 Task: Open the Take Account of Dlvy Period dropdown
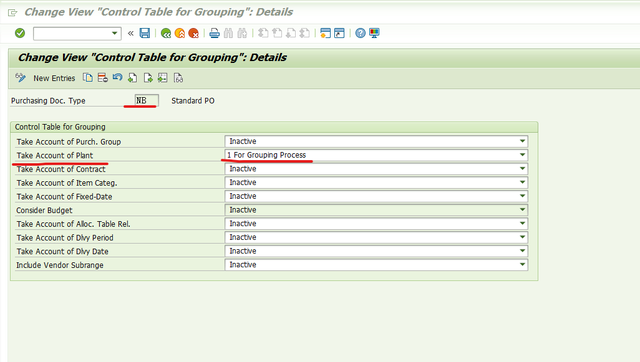522,237
